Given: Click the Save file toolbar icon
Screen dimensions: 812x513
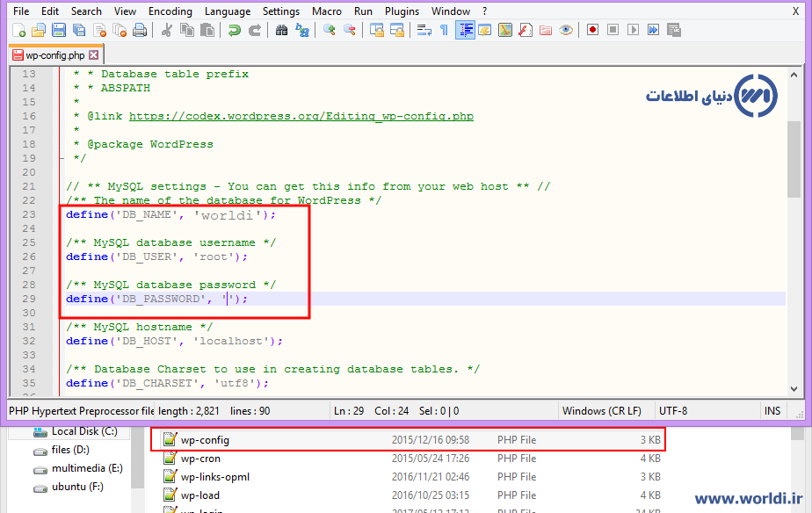Looking at the screenshot, I should tap(59, 30).
